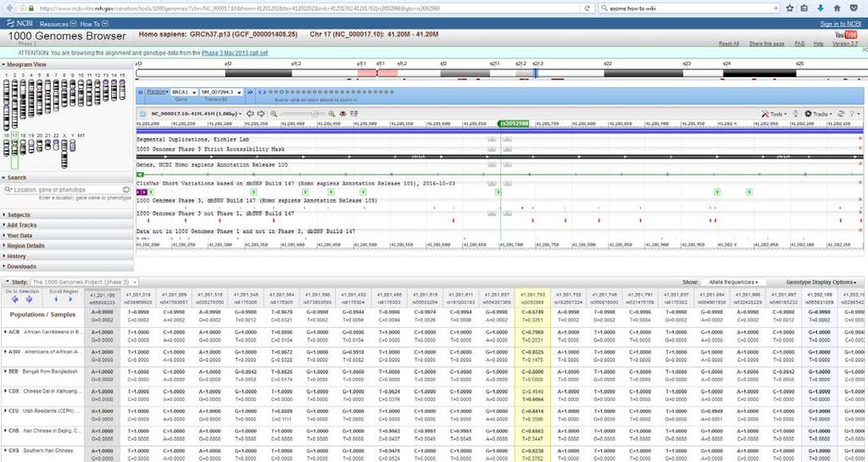Viewport: 868px width, 462px height.
Task: Expand the ASW population row
Action: click(6, 351)
